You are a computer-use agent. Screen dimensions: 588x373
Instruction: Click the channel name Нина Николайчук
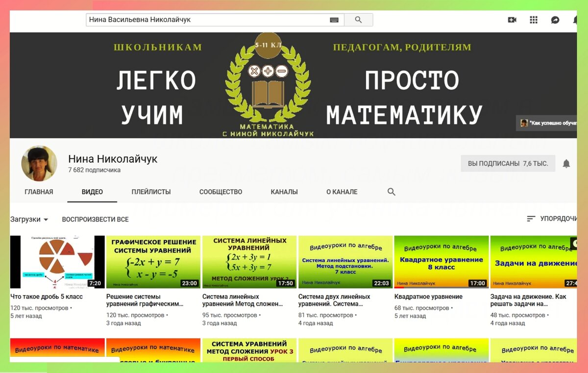click(x=113, y=159)
